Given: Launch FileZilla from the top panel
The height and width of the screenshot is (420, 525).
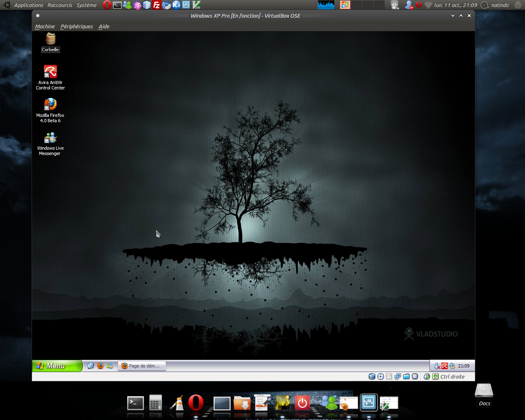Looking at the screenshot, I should (157, 5).
